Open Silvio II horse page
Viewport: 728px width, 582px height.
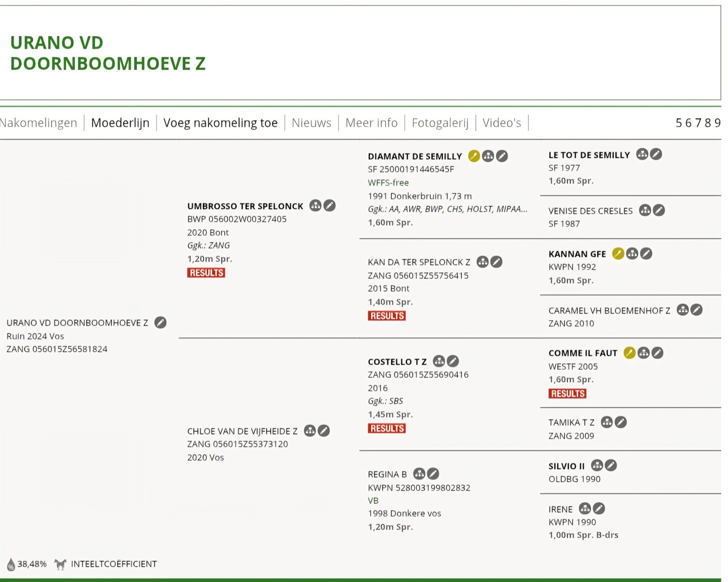tap(566, 466)
